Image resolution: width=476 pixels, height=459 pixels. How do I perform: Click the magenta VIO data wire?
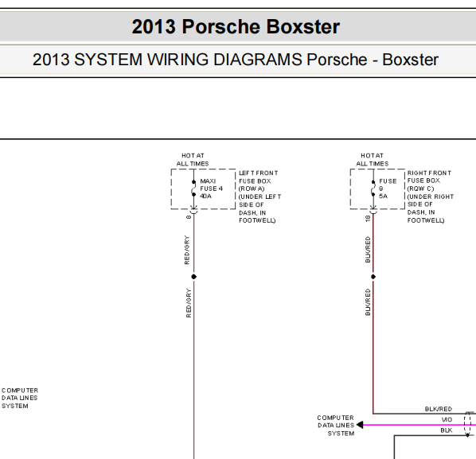click(x=415, y=425)
